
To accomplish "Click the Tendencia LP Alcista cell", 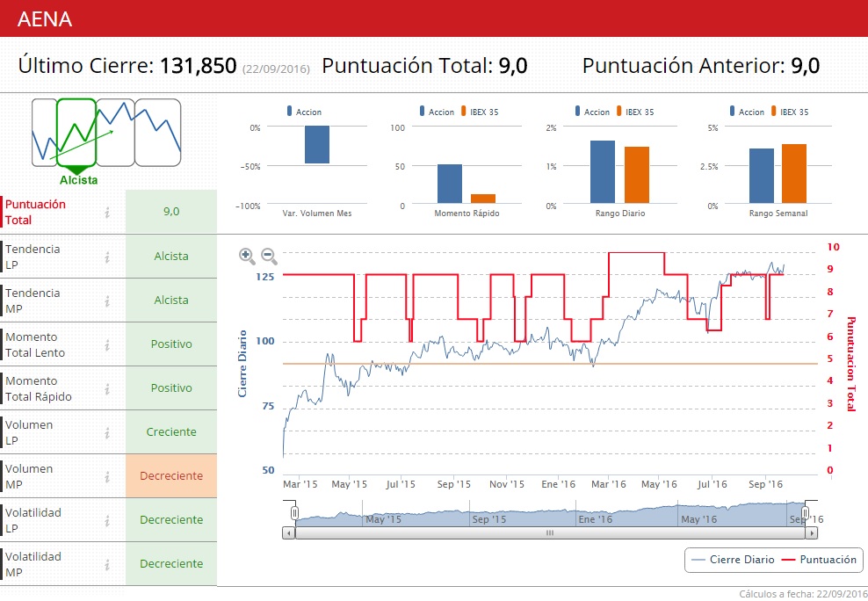I will point(171,257).
